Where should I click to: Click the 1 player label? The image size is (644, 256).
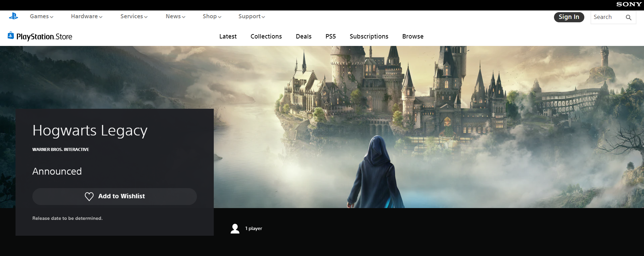[254, 229]
